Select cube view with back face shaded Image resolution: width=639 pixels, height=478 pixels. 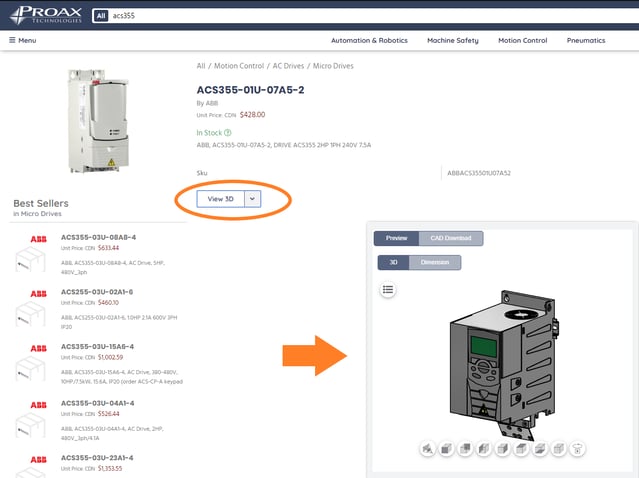(x=465, y=449)
